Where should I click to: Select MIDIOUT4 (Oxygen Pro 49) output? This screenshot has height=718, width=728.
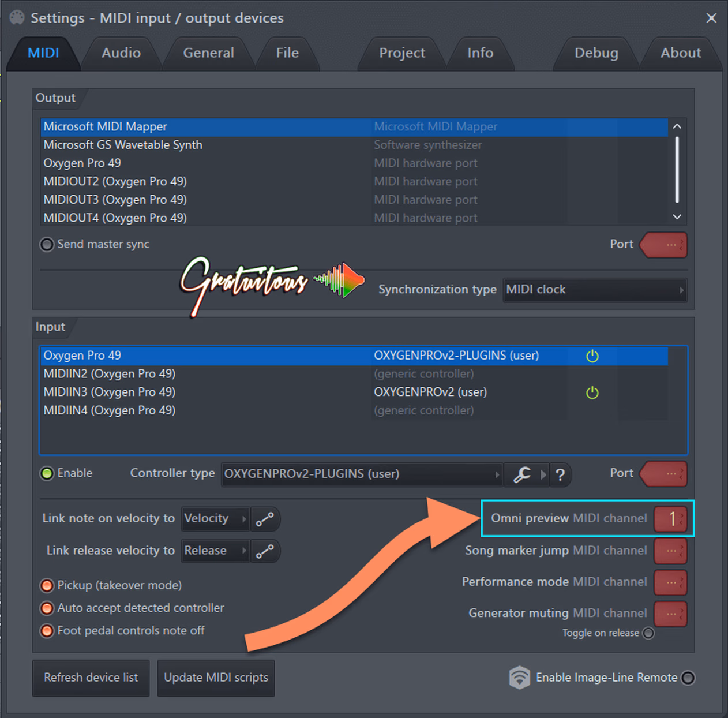tap(354, 218)
